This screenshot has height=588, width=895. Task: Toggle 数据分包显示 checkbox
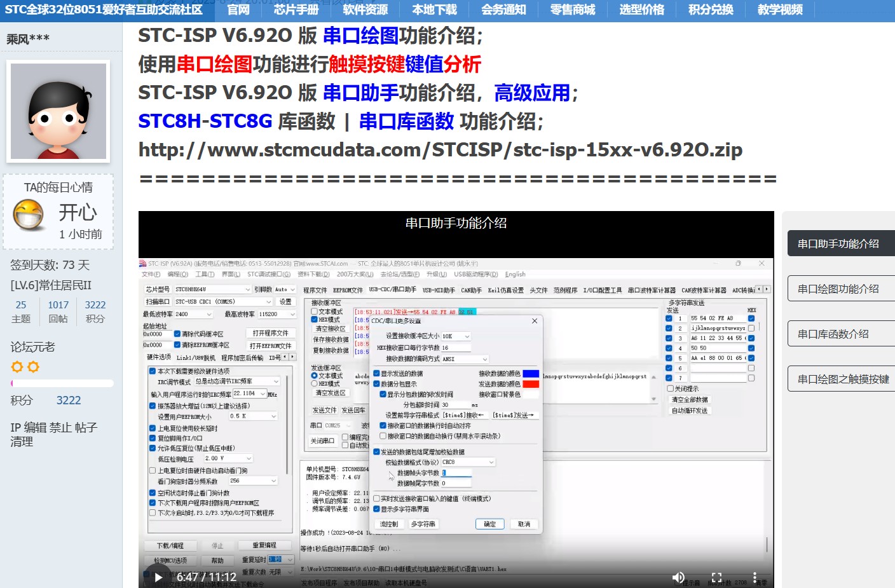coord(377,384)
